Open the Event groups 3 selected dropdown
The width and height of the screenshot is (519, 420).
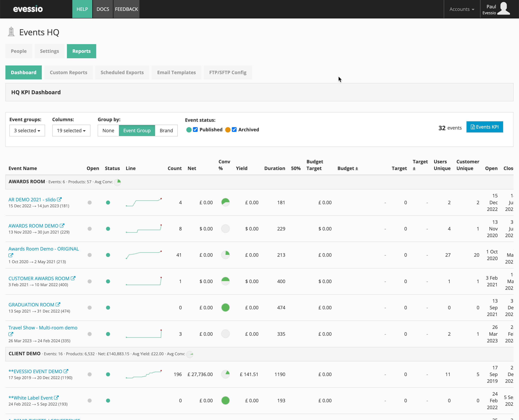(x=27, y=130)
